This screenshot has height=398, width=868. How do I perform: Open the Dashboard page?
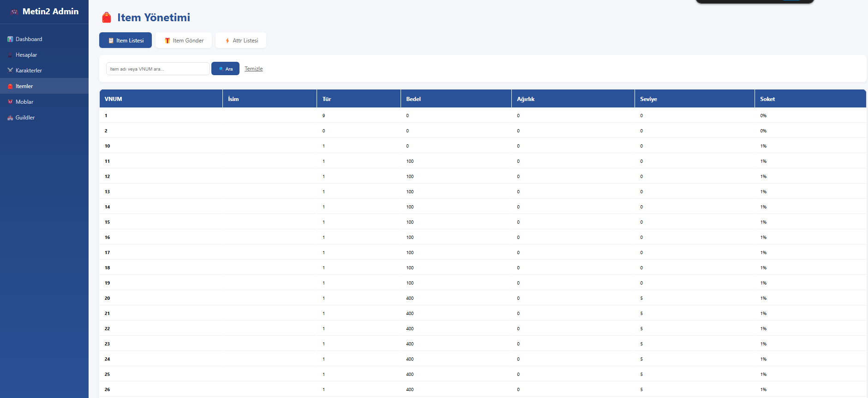pyautogui.click(x=44, y=39)
